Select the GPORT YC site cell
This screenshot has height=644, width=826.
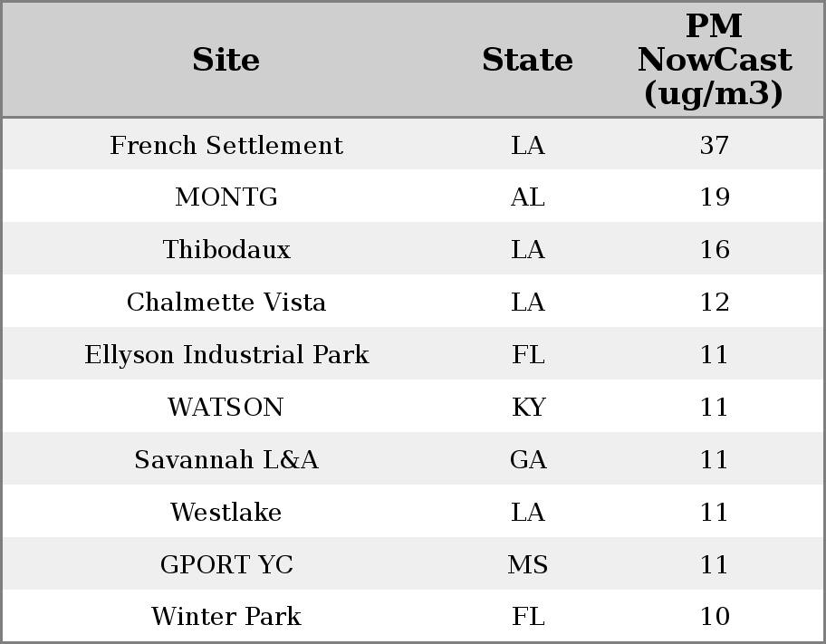coord(226,565)
